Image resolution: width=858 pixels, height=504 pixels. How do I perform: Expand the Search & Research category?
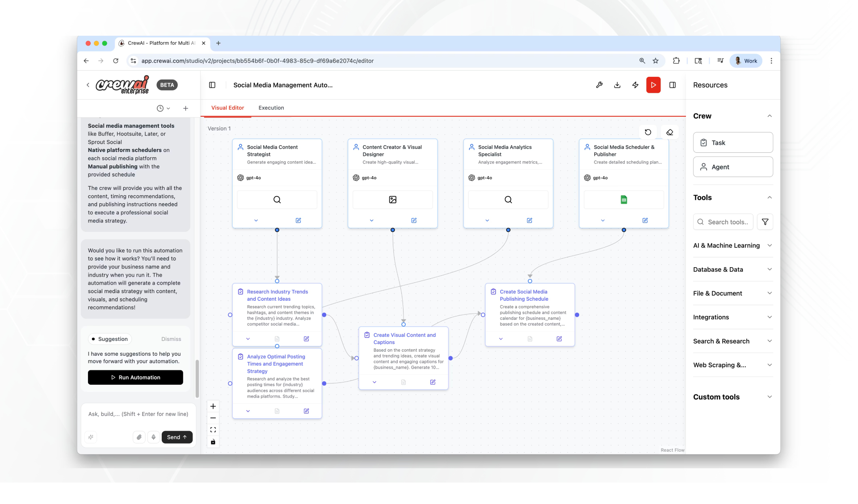pos(733,341)
